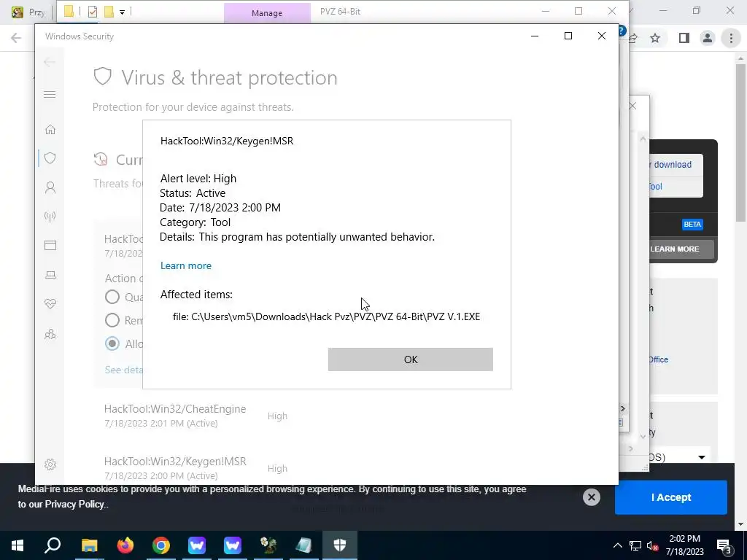Open the dropdown arrow at the web page bottom
Screen dimensions: 747x560
[701, 457]
